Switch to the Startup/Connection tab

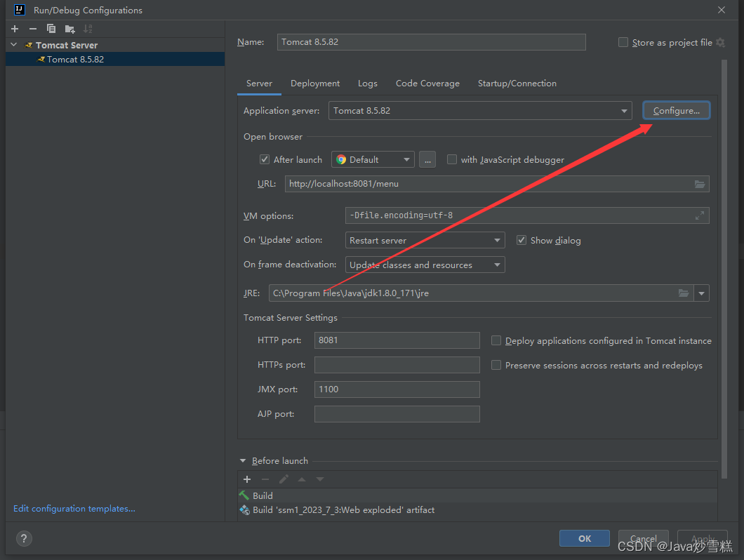517,84
